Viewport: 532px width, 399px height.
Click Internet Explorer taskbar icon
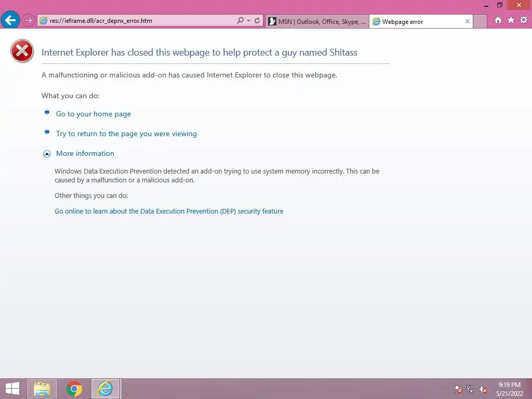pos(105,389)
